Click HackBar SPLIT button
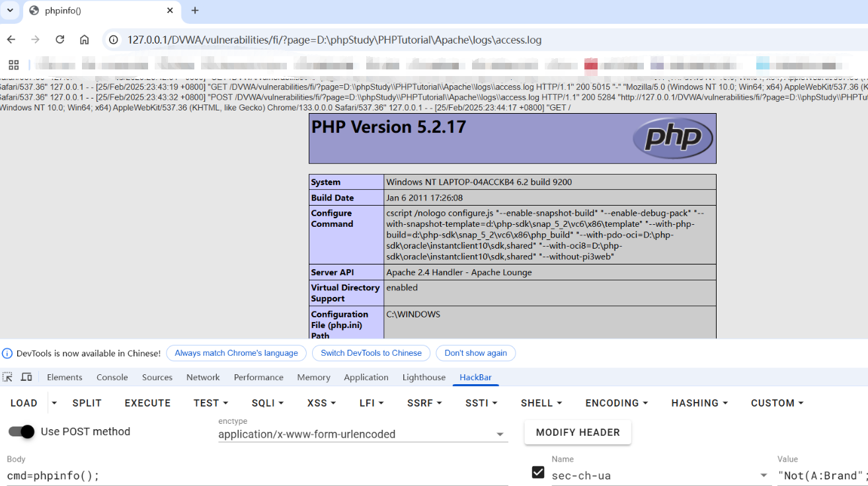This screenshot has width=868, height=486. 87,403
